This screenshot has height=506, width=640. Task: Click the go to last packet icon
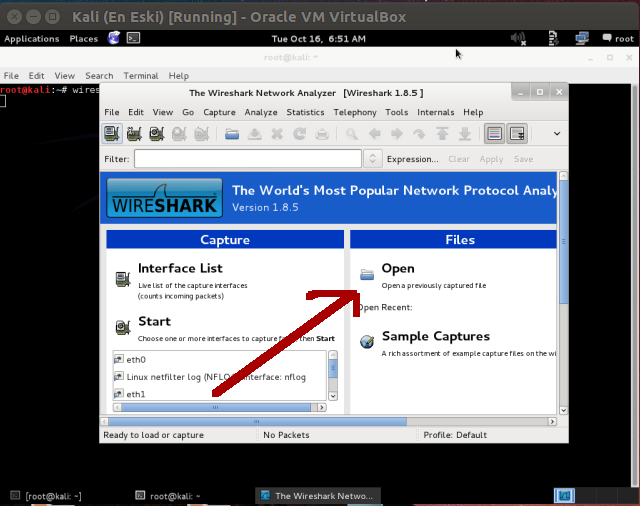464,134
